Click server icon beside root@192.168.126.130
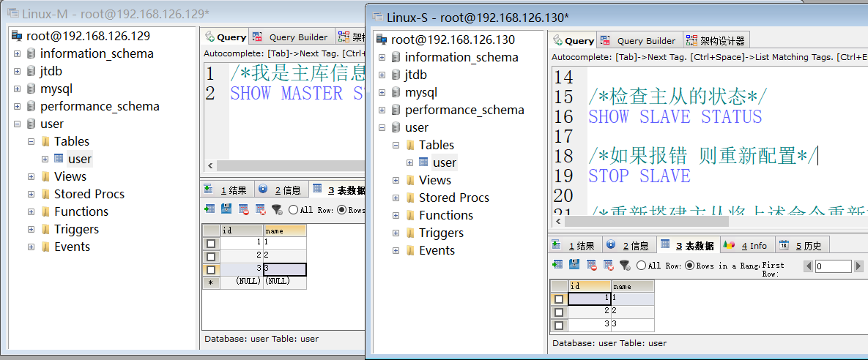The width and height of the screenshot is (868, 360). pyautogui.click(x=382, y=40)
